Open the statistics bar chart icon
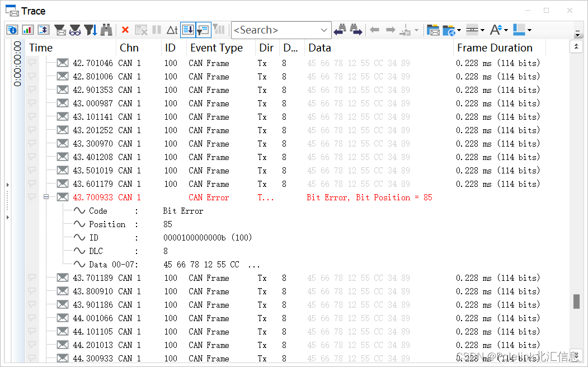This screenshot has height=367, width=588. point(28,30)
